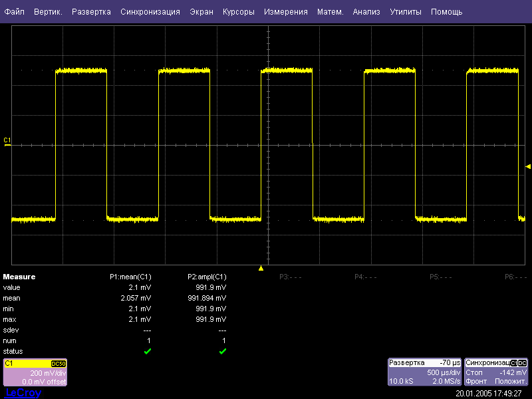Click the trigger level arrow on right edge
The image size is (532, 399).
[528, 166]
